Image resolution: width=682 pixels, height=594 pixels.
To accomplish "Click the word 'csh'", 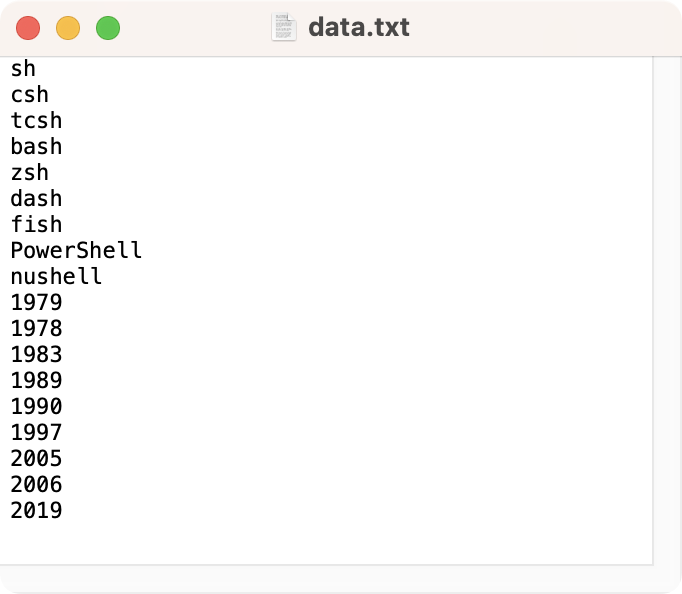I will coord(30,95).
